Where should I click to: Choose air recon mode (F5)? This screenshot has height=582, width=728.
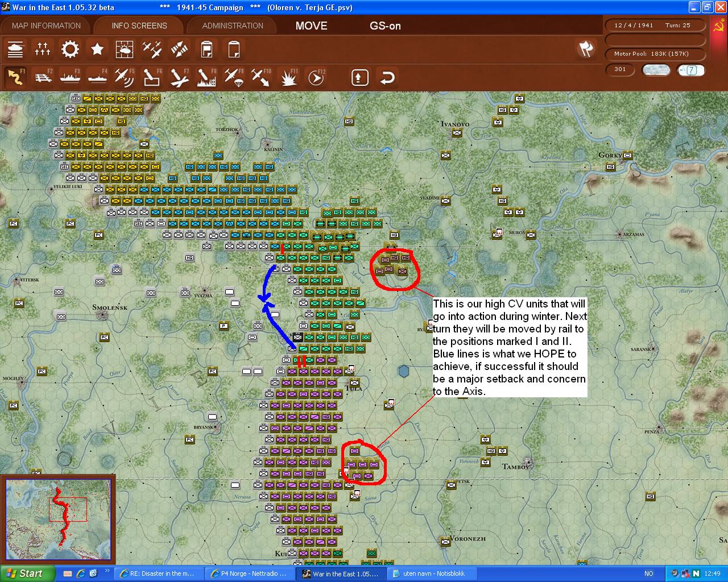click(x=124, y=77)
